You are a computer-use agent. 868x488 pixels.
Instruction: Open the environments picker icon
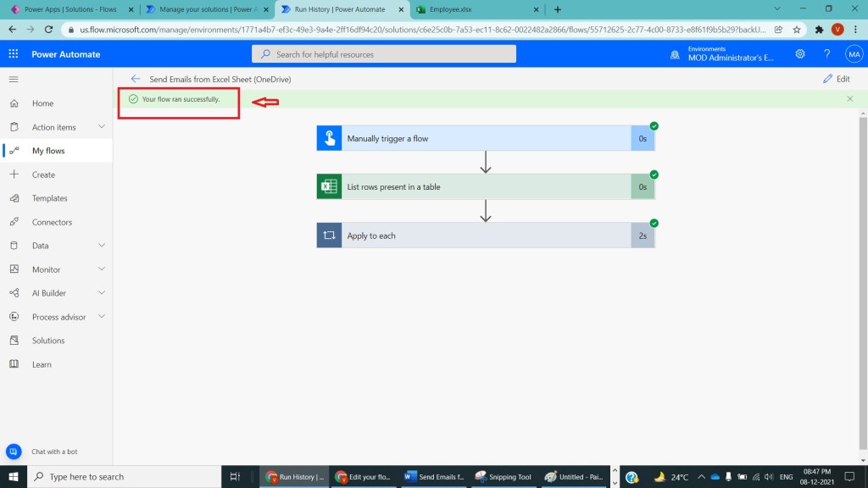click(x=675, y=54)
